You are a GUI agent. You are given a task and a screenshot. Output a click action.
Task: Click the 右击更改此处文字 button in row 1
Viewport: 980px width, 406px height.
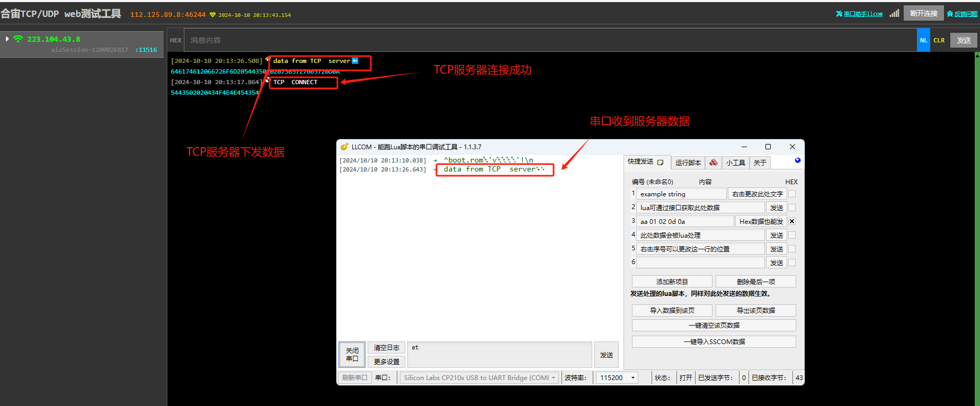(x=758, y=194)
